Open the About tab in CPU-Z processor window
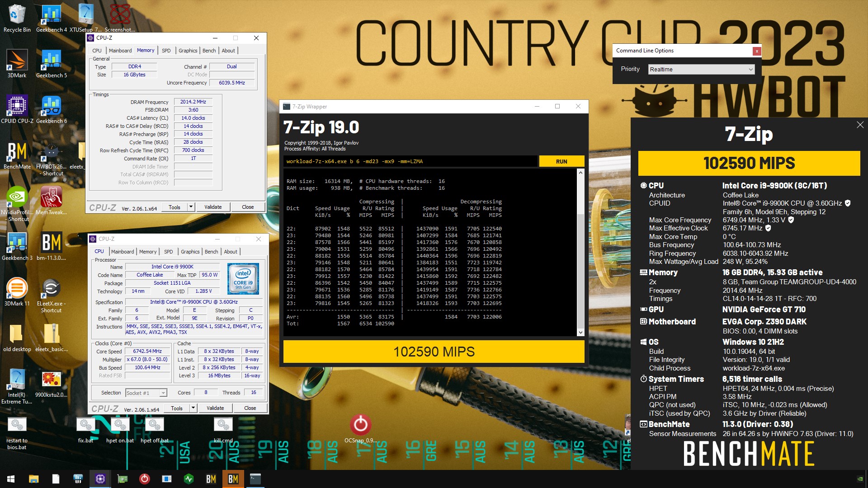Viewport: 868px width, 488px height. 231,252
